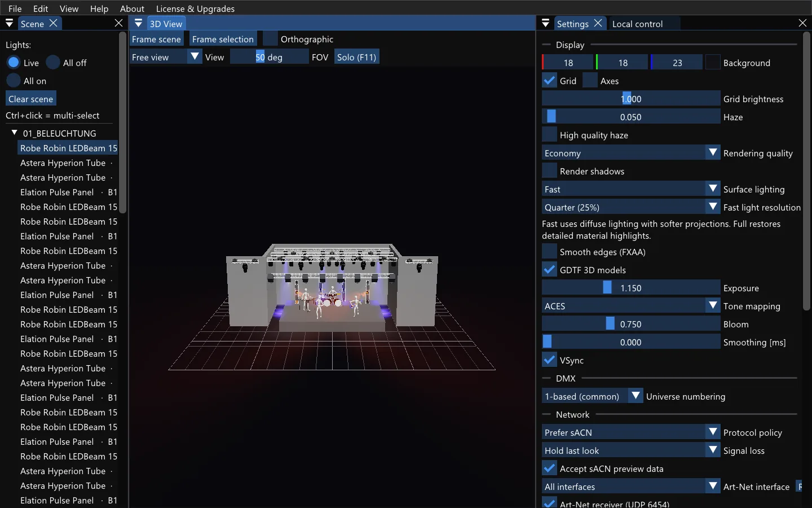
Task: Enable High quality haze
Action: pos(549,135)
